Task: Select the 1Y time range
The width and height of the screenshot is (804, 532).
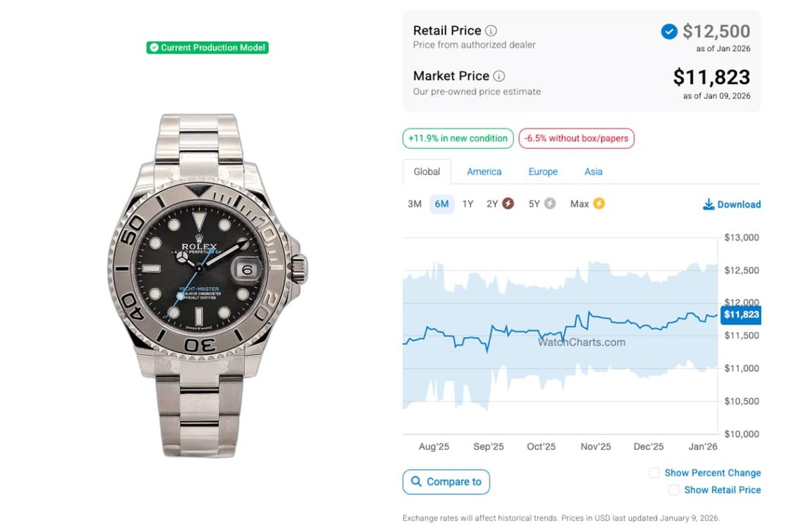Action: [468, 204]
